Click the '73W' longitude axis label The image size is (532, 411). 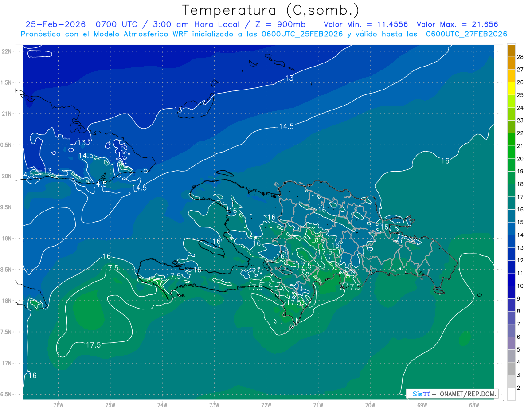214,405
